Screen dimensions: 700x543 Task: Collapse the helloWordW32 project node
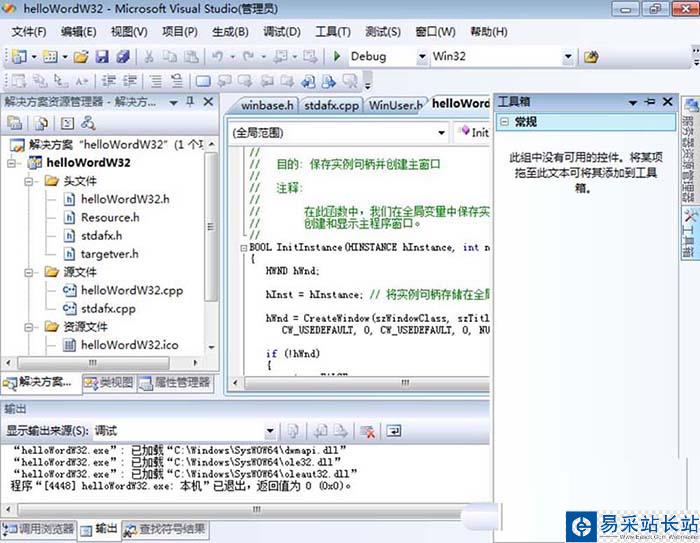click(11, 163)
